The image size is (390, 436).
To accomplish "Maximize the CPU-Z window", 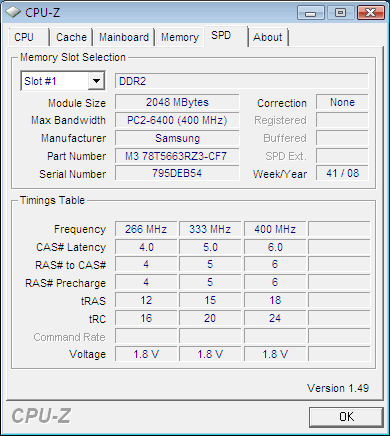I will click(340, 13).
